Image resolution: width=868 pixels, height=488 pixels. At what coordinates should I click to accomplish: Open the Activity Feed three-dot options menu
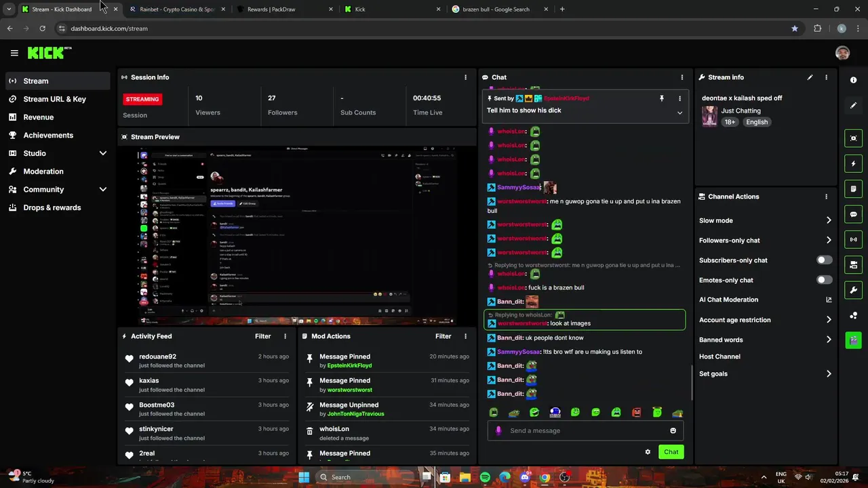(285, 336)
